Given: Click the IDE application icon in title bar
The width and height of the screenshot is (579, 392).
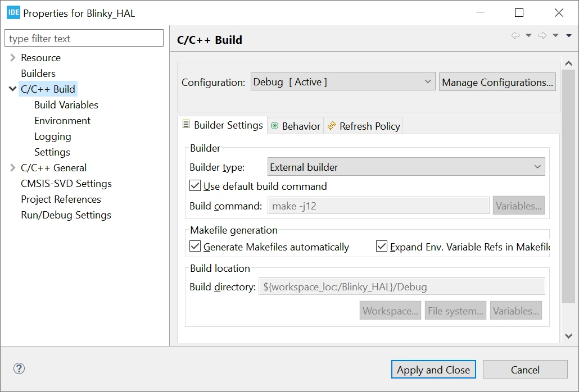Looking at the screenshot, I should pyautogui.click(x=13, y=13).
